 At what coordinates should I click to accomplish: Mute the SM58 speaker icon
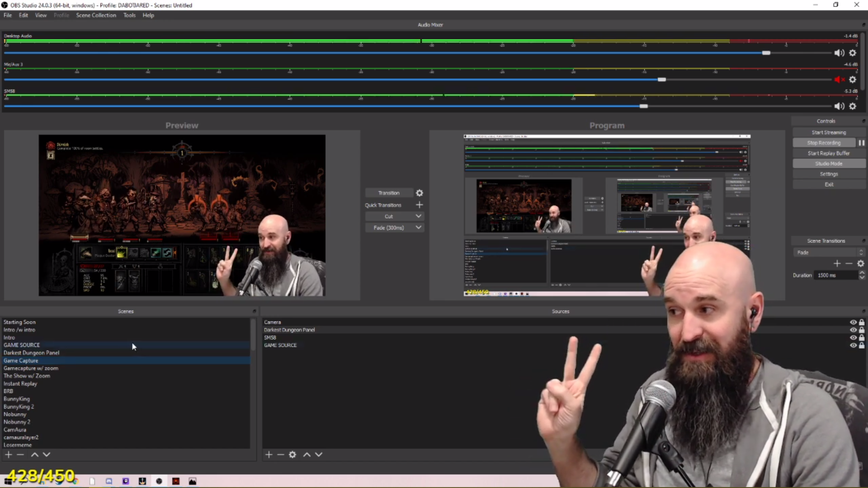[839, 106]
